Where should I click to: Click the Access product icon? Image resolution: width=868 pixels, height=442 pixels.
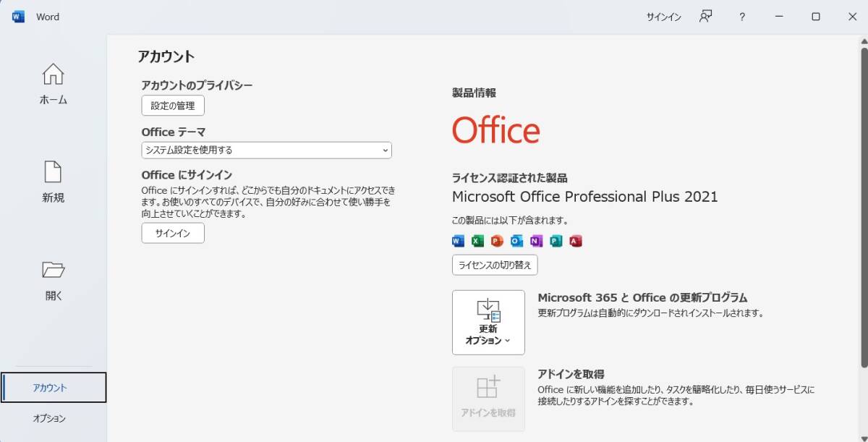coord(576,242)
